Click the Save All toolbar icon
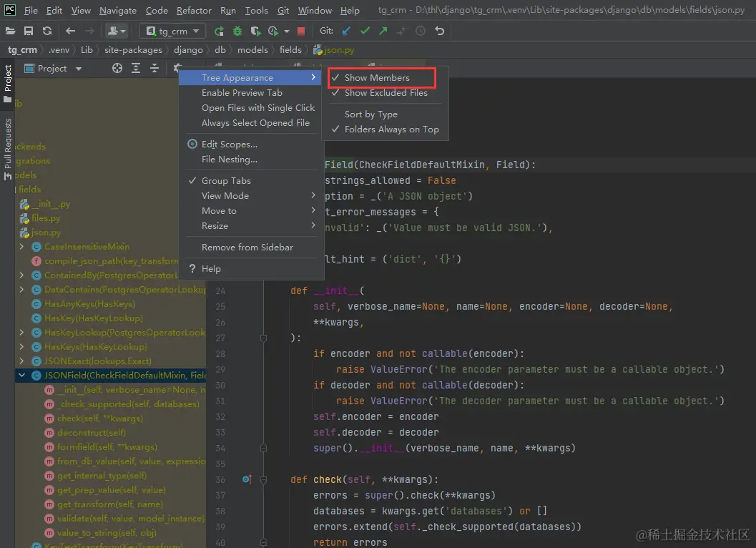Image resolution: width=756 pixels, height=548 pixels. pyautogui.click(x=29, y=31)
